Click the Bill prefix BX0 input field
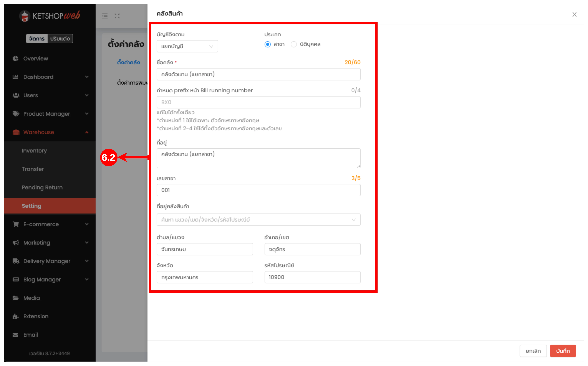This screenshot has height=366, width=588. click(258, 102)
